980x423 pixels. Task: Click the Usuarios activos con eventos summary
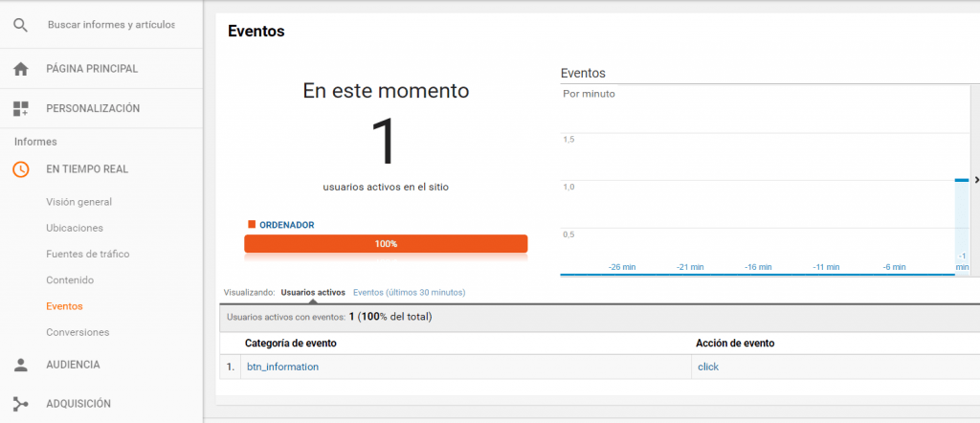(329, 317)
